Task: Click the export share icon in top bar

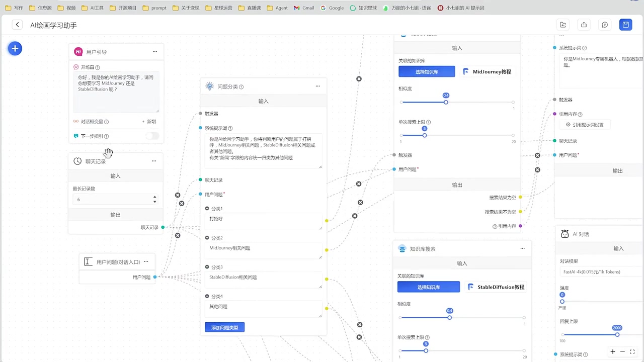Action: coord(584,25)
